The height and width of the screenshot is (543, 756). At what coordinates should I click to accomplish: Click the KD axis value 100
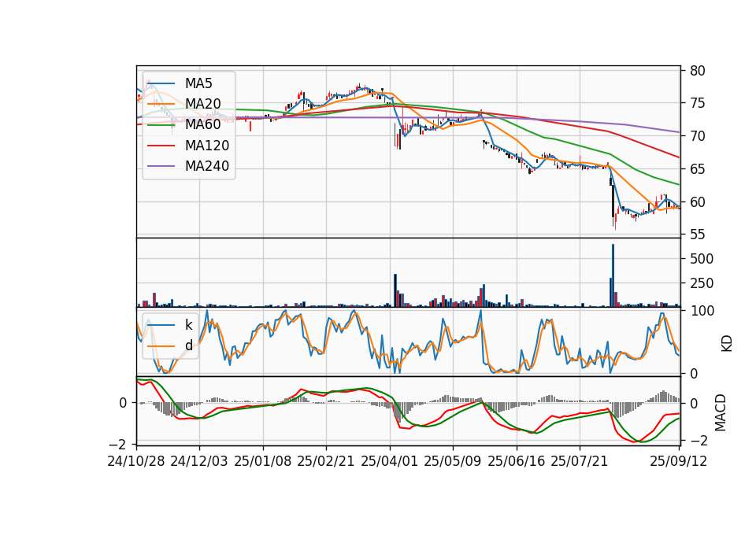[x=702, y=312]
